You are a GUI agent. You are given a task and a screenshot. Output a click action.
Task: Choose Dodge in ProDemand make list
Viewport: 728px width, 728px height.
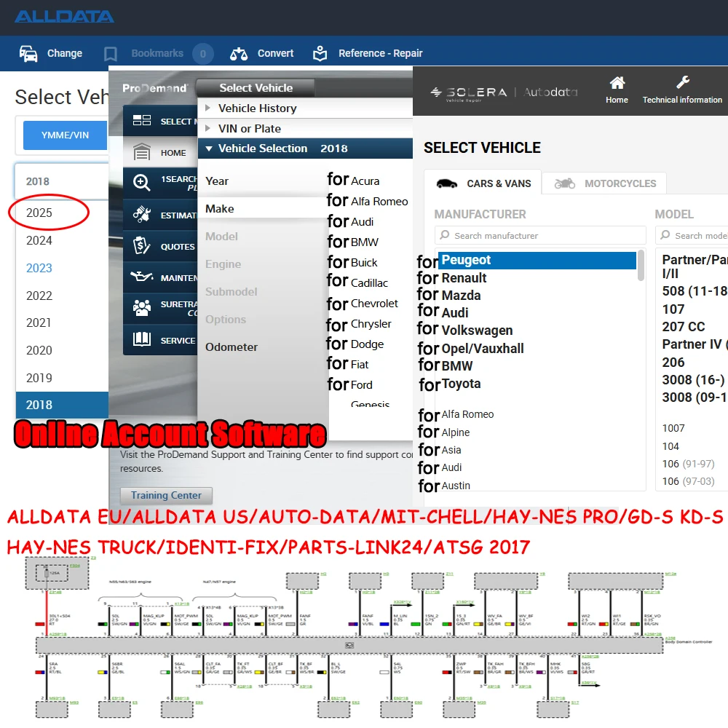(367, 344)
